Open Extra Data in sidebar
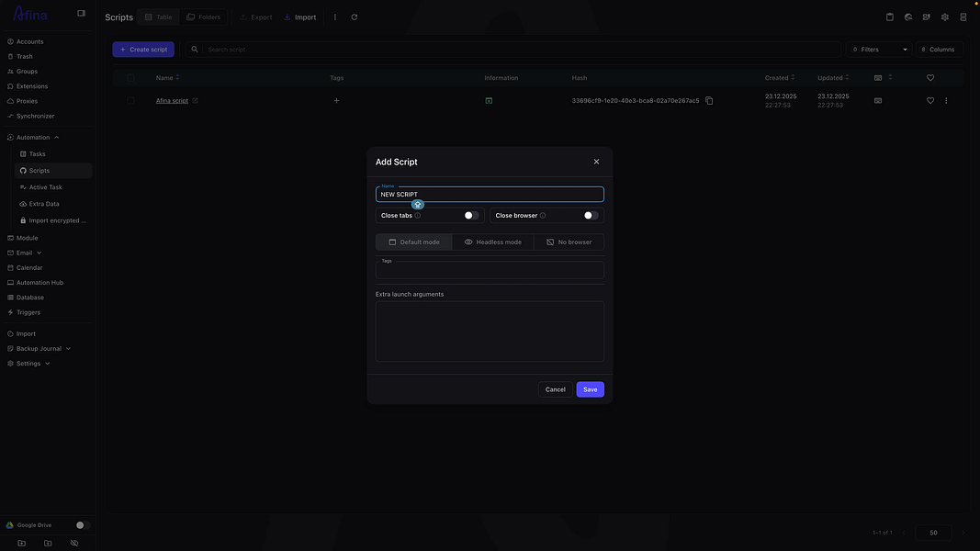This screenshot has height=551, width=980. pyautogui.click(x=53, y=204)
